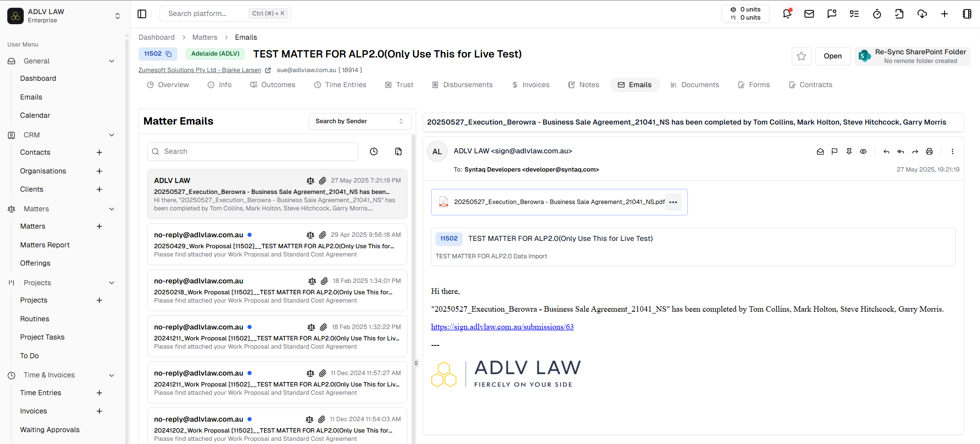
Task: Copy matter number 11502
Action: coord(169,54)
